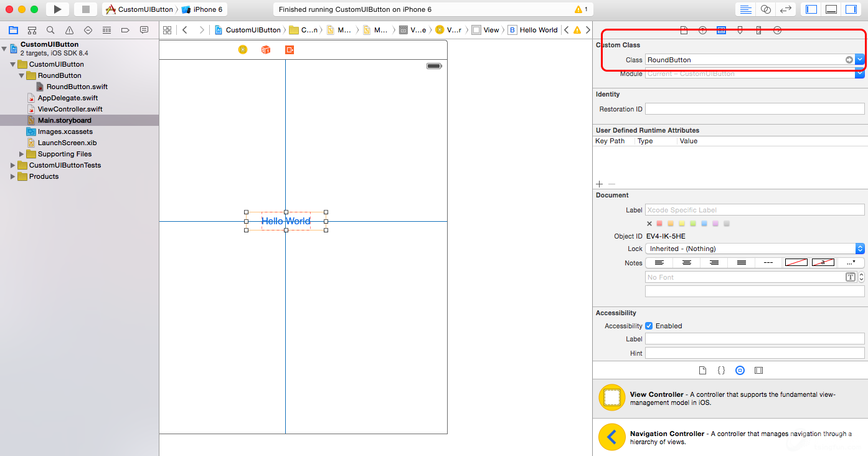The image size is (868, 456).
Task: Show the Attributes inspector
Action: coord(740,30)
